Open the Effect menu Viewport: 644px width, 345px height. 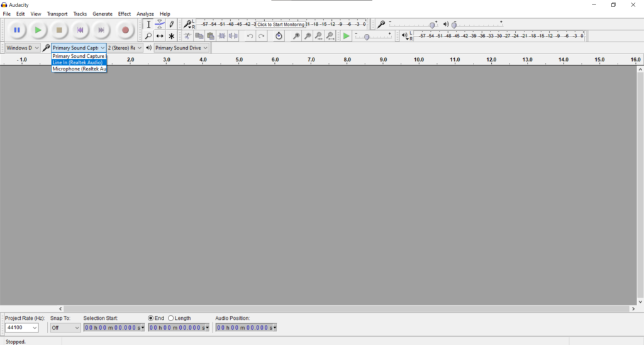pos(125,14)
